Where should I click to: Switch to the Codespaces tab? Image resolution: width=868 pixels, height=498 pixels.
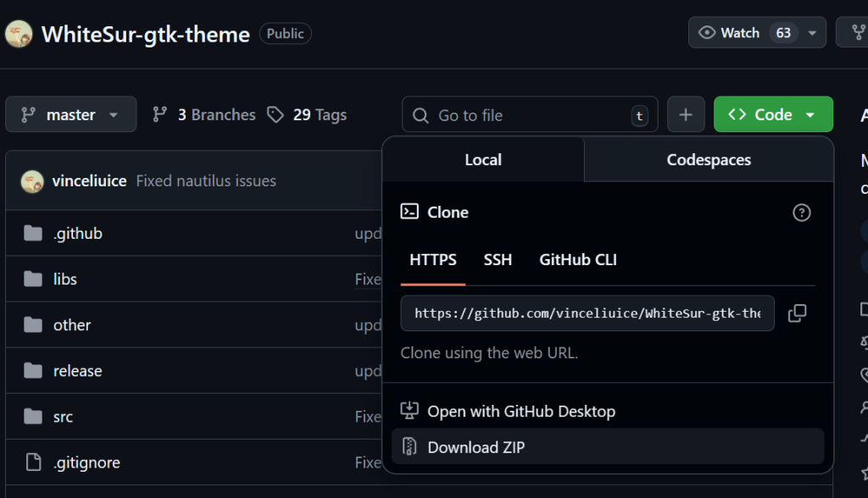point(709,160)
